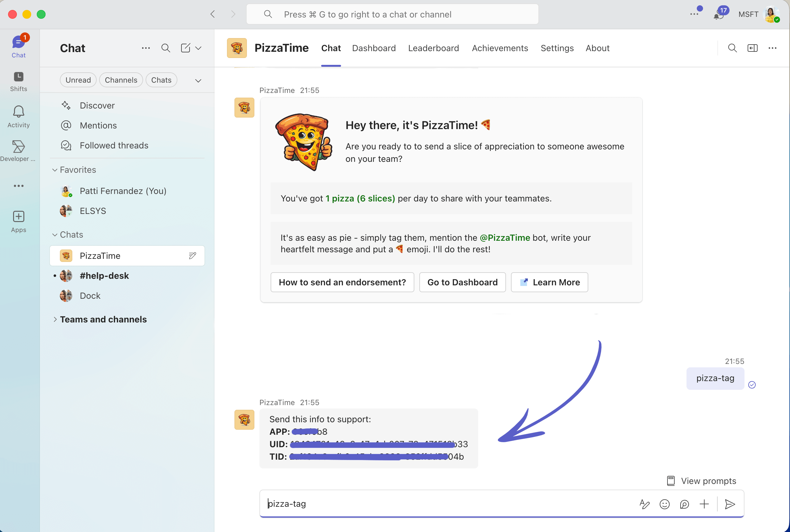The width and height of the screenshot is (790, 532).
Task: Click the emoji picker icon in compose box
Action: 664,504
